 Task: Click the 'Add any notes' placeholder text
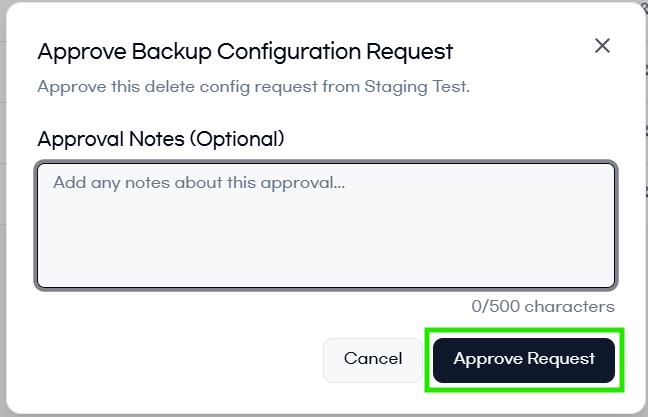199,183
